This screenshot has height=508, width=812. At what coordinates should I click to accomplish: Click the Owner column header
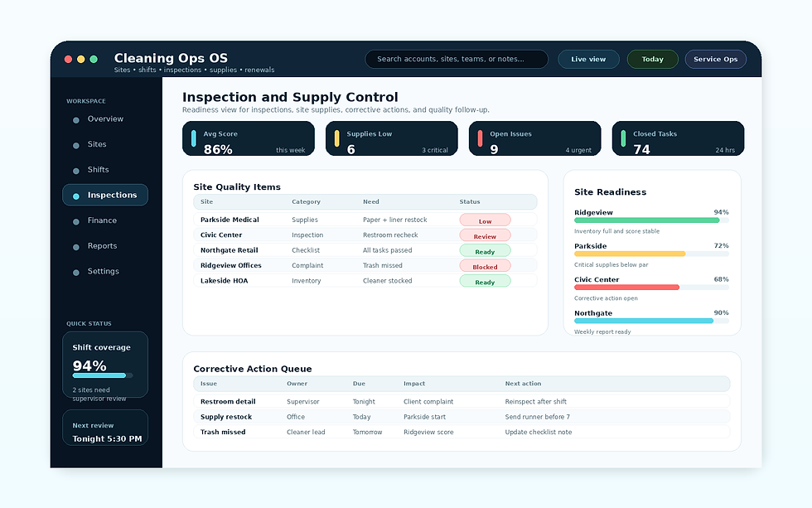[x=297, y=384]
